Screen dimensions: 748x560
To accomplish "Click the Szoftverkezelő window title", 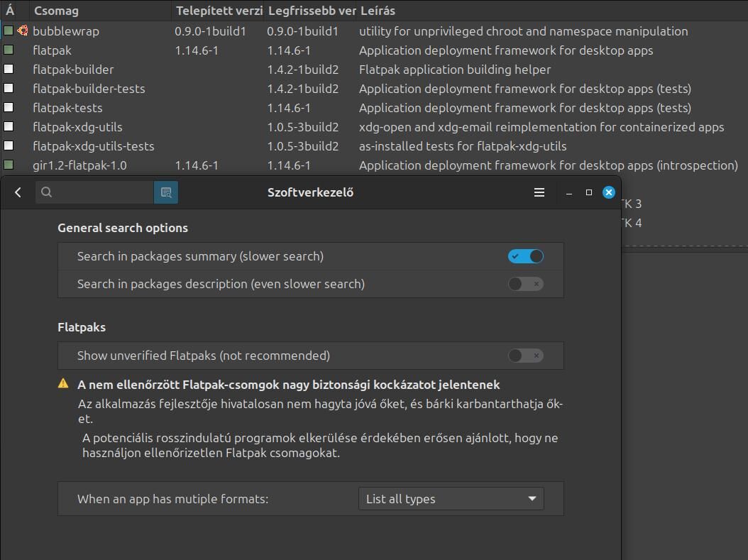I will (x=310, y=192).
